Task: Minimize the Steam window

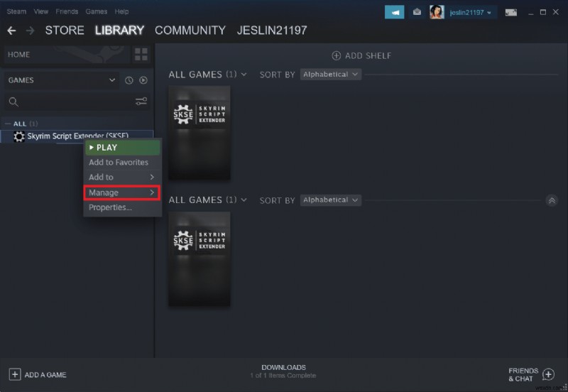Action: click(531, 12)
